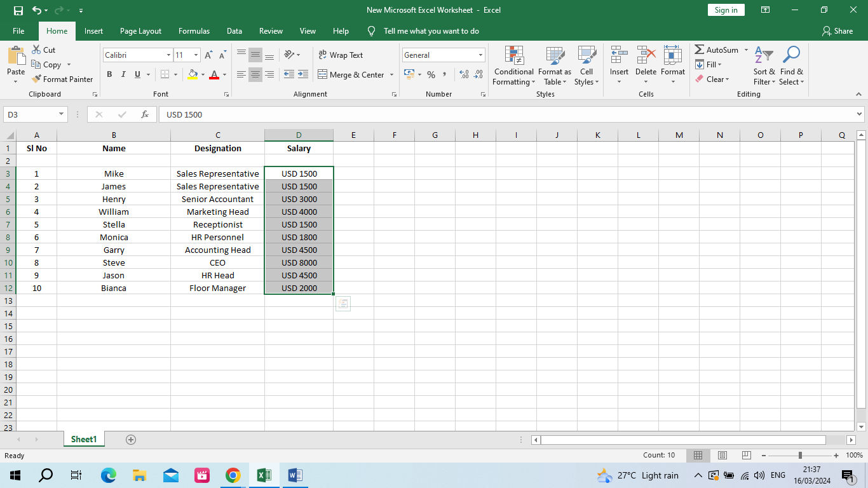868x488 pixels.
Task: Switch to the Review tab
Action: point(271,30)
